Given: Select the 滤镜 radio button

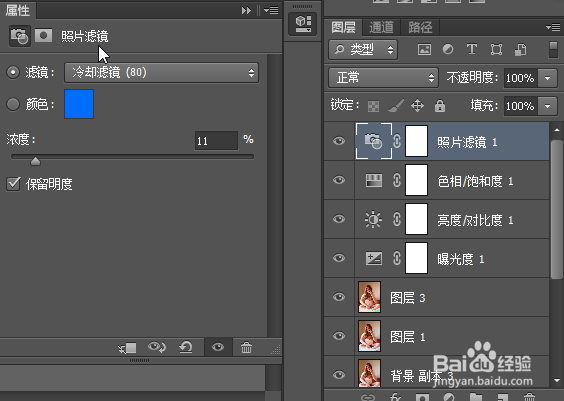Looking at the screenshot, I should pyautogui.click(x=13, y=72).
